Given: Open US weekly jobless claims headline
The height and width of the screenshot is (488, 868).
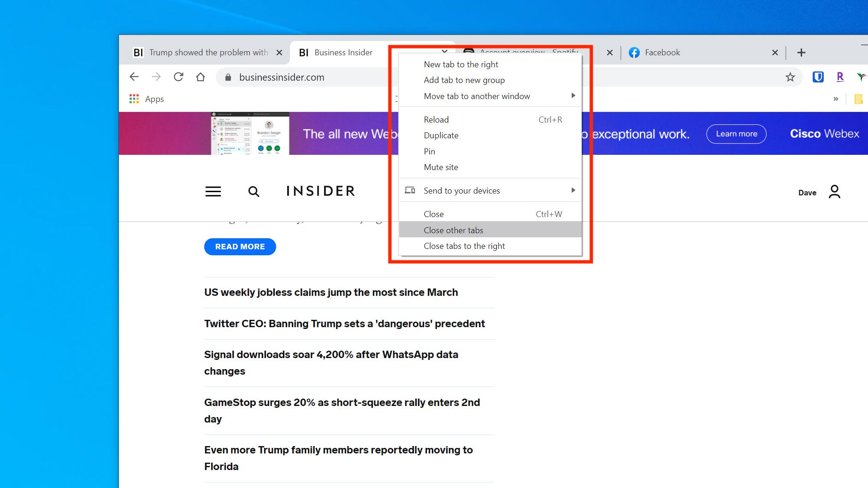Looking at the screenshot, I should 331,293.
